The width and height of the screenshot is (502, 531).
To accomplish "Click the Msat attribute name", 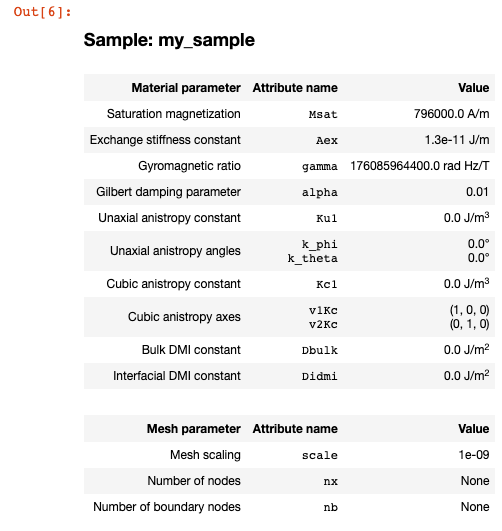I will coord(323,114).
